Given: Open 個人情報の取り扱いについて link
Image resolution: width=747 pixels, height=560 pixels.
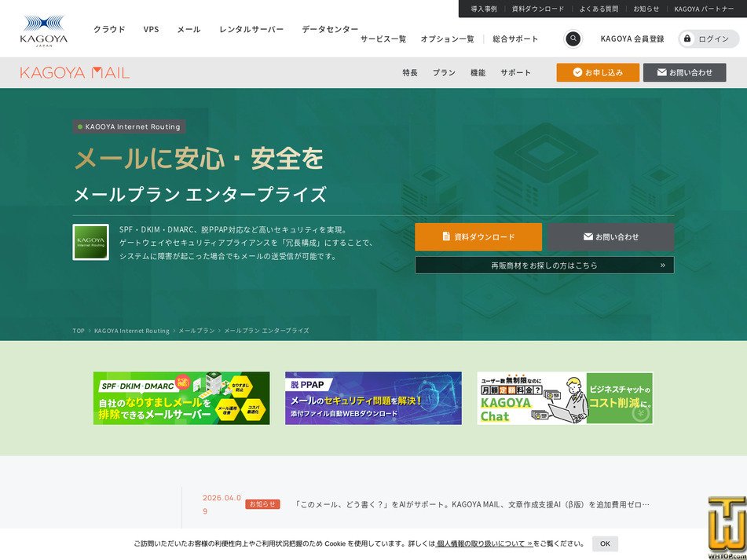Looking at the screenshot, I should pyautogui.click(x=484, y=544).
